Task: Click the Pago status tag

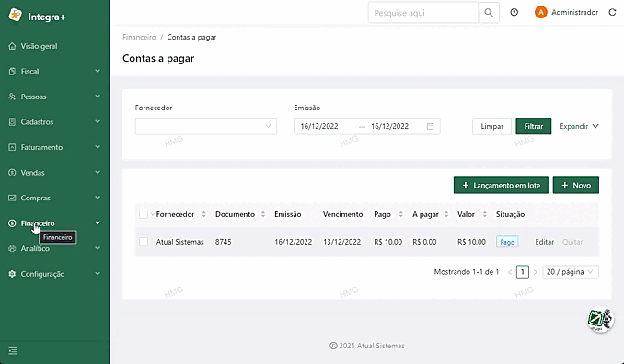Action: coord(507,242)
